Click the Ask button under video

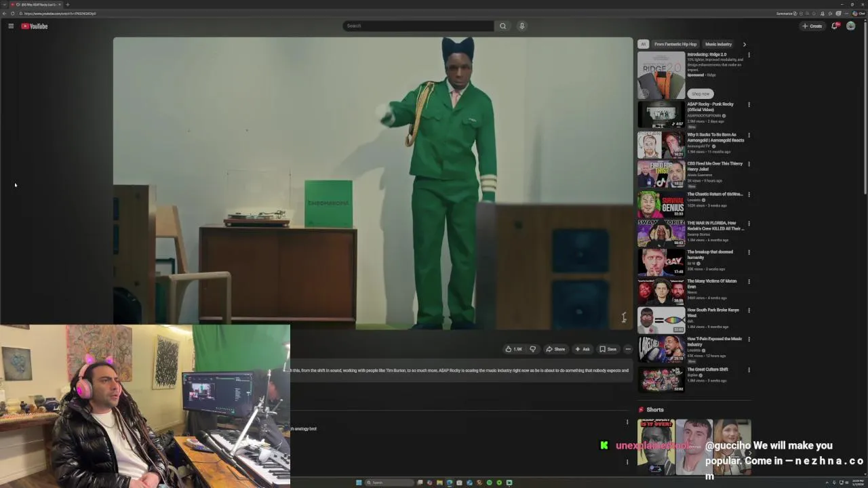pos(583,349)
